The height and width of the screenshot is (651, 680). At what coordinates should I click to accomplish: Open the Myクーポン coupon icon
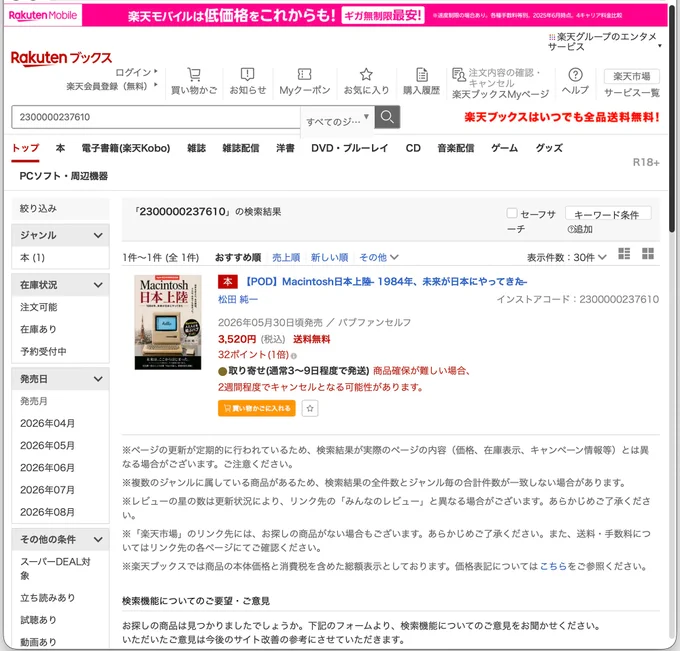pyautogui.click(x=304, y=74)
